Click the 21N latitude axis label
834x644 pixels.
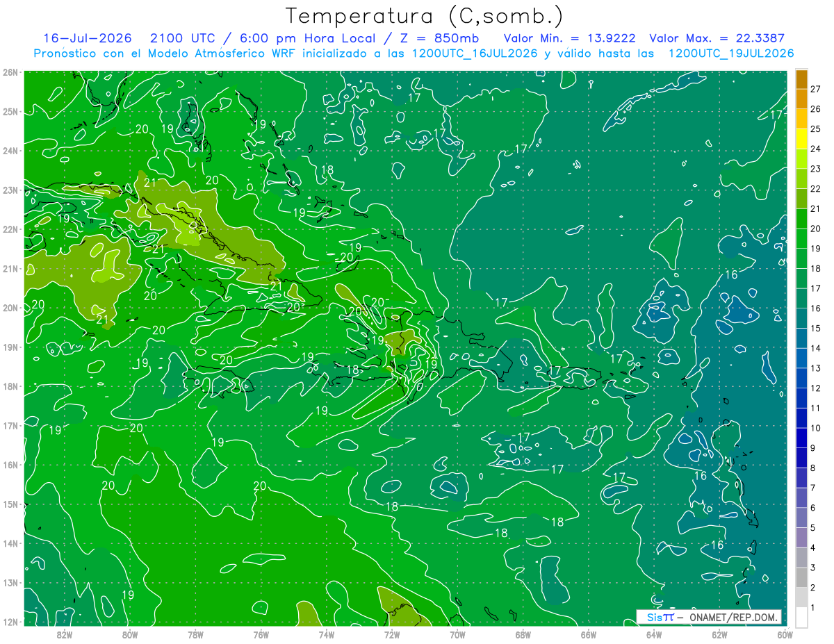10,268
